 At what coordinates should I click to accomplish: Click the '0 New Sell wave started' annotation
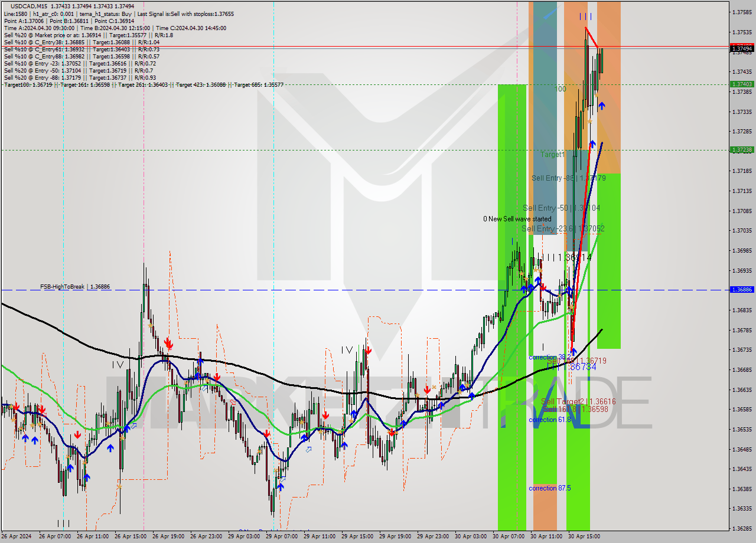(517, 219)
